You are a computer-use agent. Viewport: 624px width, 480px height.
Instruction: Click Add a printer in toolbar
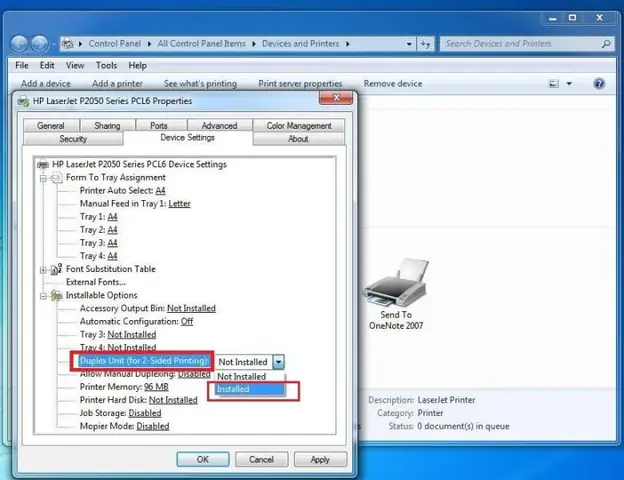(x=117, y=84)
